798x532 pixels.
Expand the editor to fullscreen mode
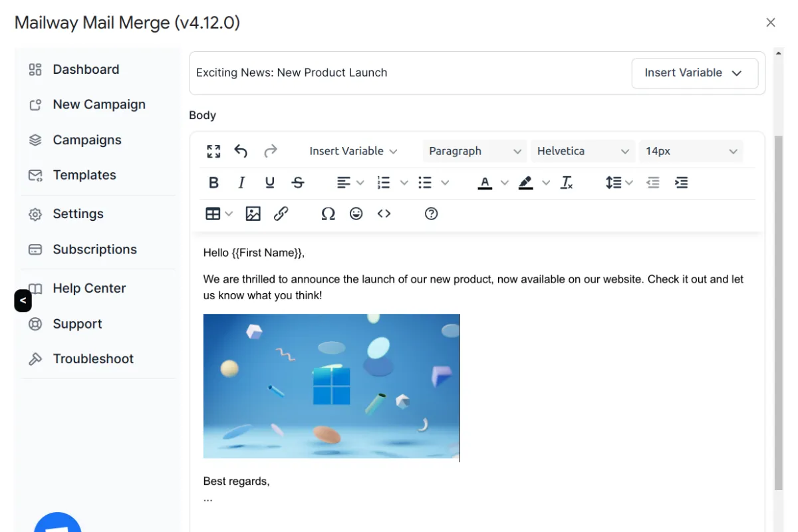click(213, 151)
